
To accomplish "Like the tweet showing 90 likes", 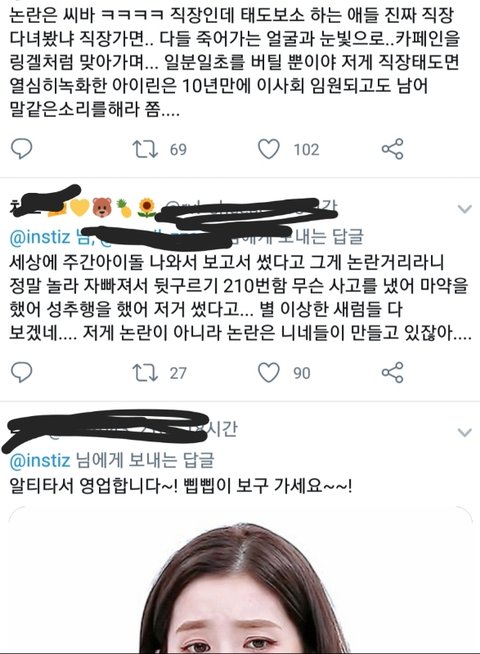I will (269, 372).
